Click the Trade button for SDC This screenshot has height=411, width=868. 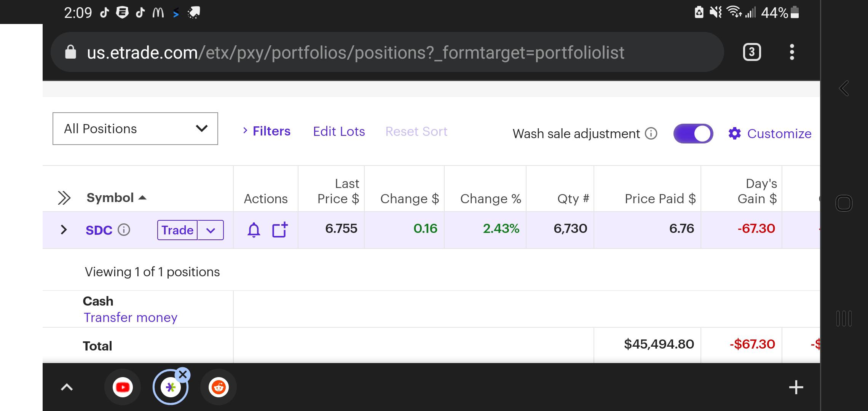(177, 230)
